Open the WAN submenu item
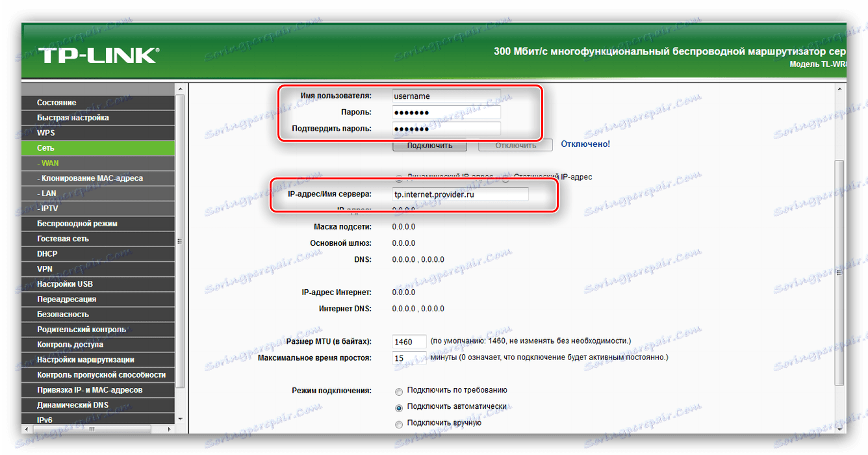This screenshot has width=868, height=455. [98, 163]
